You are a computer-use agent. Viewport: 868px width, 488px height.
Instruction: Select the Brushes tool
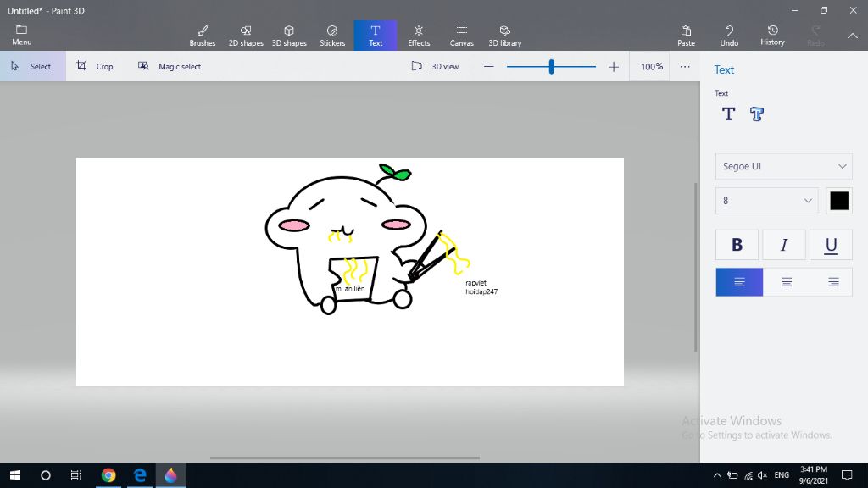202,36
